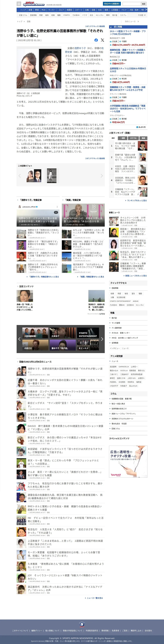Share article via X icon
164x644 pixels.
(x=102, y=40)
